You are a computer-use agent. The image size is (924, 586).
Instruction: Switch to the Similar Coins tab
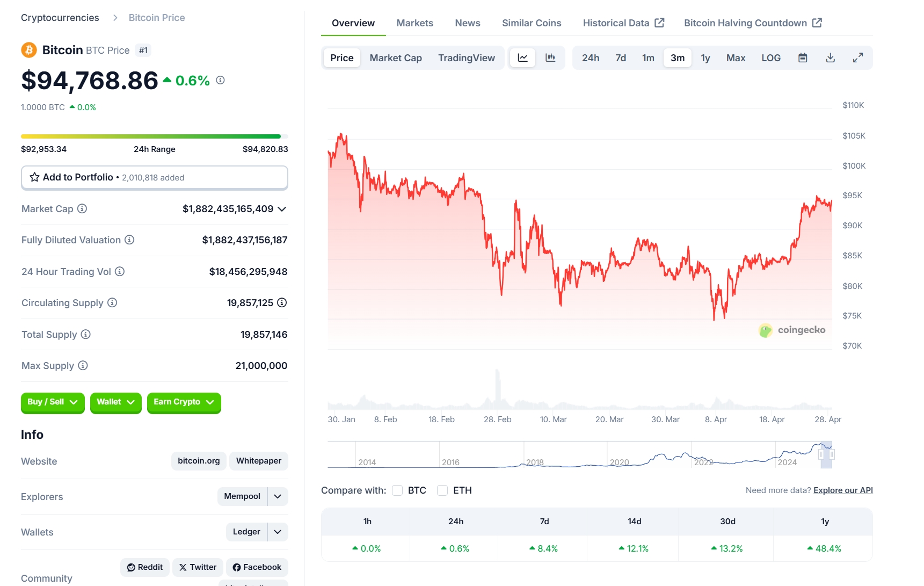click(532, 23)
